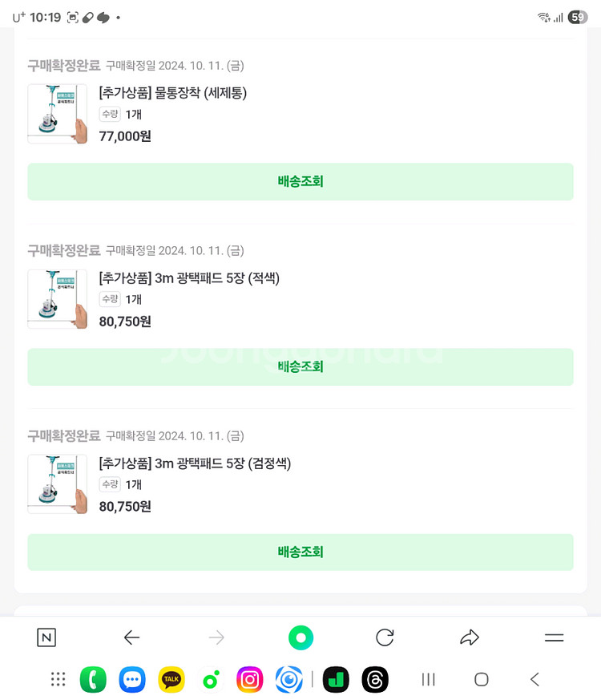601x700 pixels.
Task: Open the Threads app
Action: (375, 680)
